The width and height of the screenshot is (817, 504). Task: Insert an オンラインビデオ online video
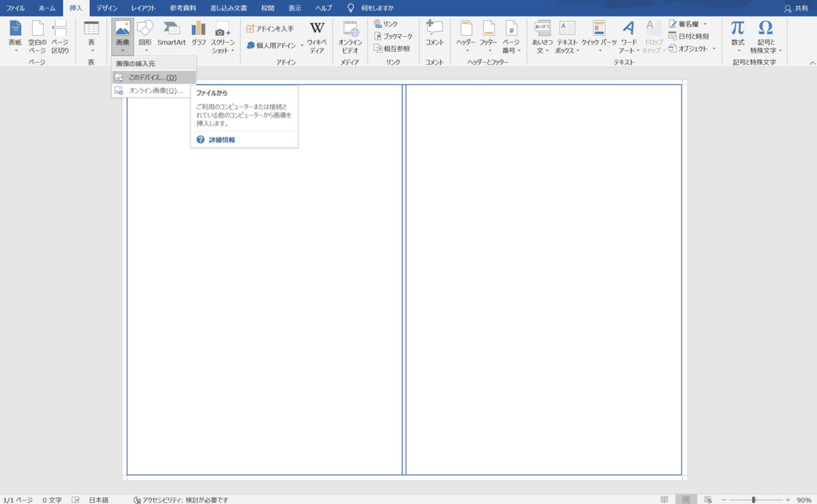click(x=350, y=37)
